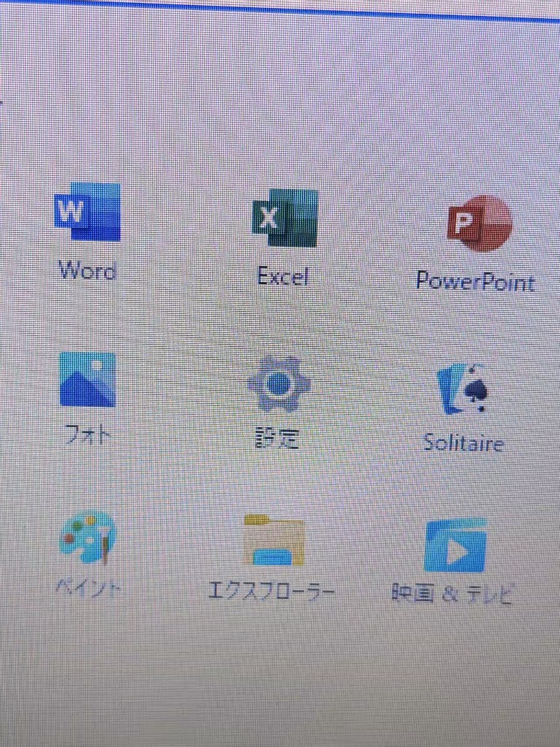
Task: Click the "映画 & テレビ" text label
Action: click(x=452, y=594)
